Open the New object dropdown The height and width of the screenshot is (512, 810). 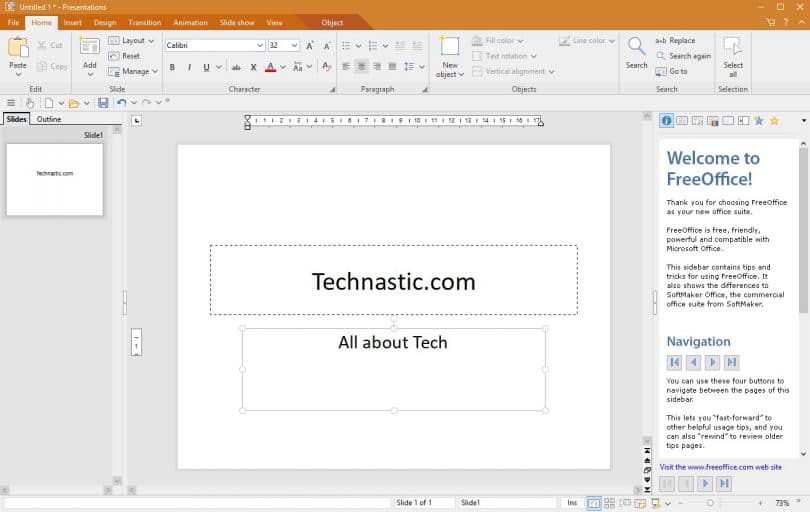click(449, 69)
